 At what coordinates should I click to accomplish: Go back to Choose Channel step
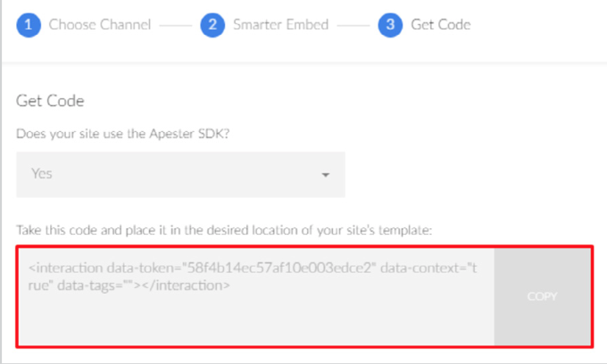point(99,25)
